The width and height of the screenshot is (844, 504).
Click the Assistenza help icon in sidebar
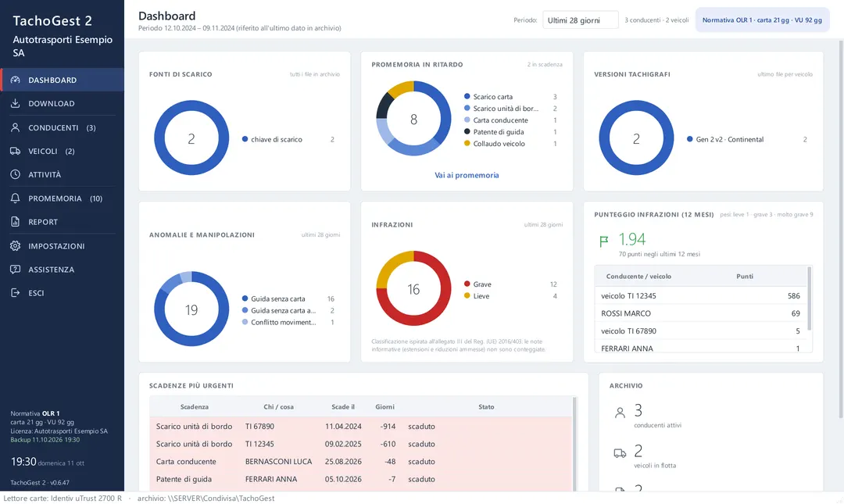pyautogui.click(x=15, y=270)
